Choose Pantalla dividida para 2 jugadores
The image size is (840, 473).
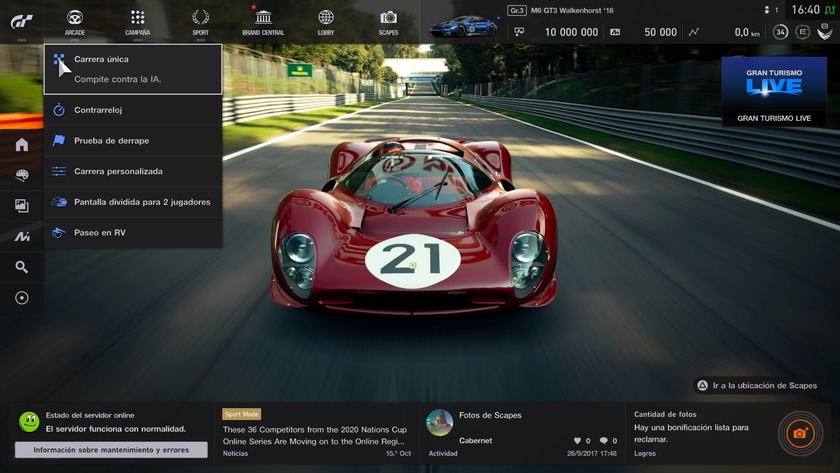pos(133,202)
